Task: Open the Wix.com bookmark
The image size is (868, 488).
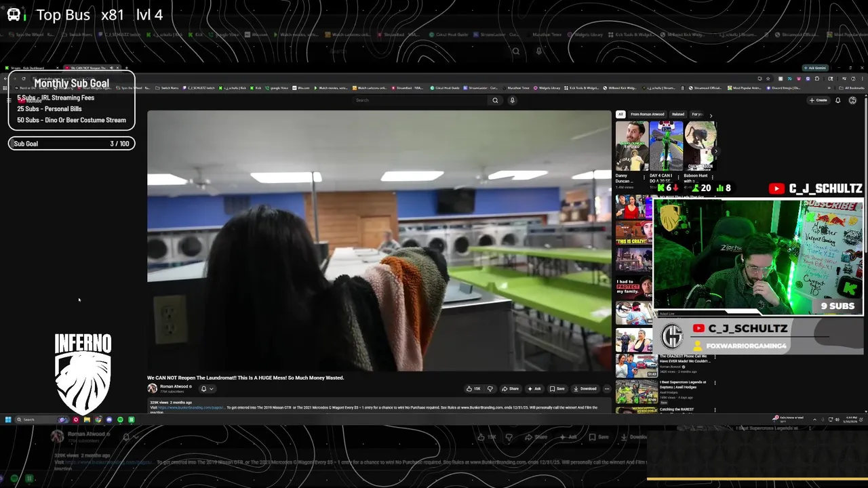Action: [x=301, y=88]
